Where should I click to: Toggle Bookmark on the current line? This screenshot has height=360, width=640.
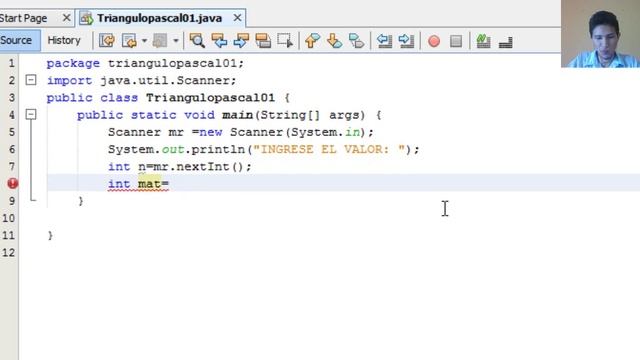(x=357, y=41)
